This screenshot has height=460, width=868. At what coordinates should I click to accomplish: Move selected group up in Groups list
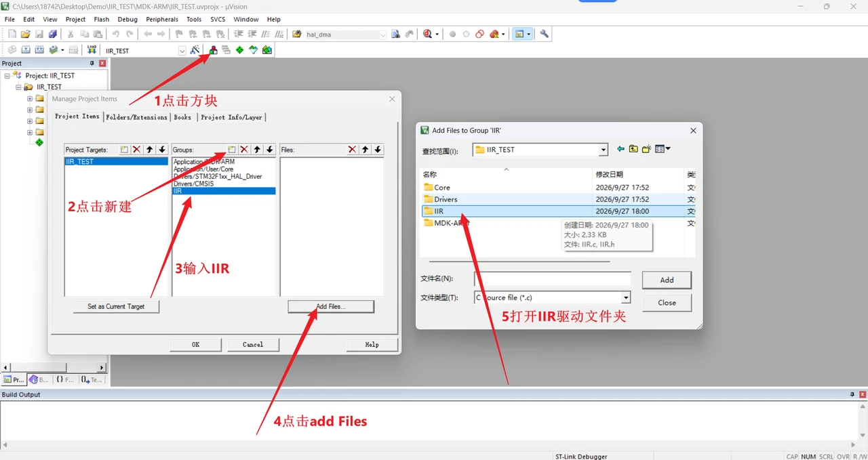(257, 149)
